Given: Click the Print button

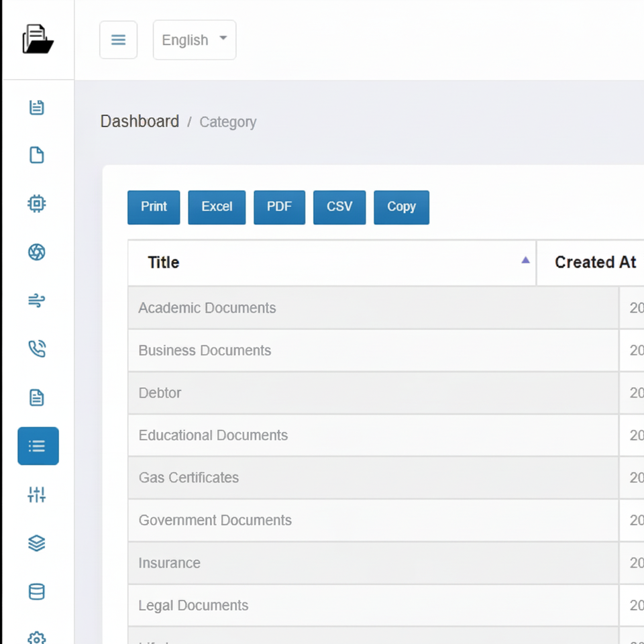Looking at the screenshot, I should click(154, 207).
